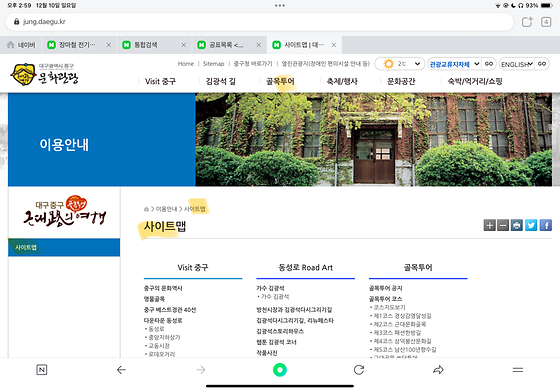This screenshot has height=391, width=560.
Task: Click the sun weather icon
Action: click(x=388, y=64)
